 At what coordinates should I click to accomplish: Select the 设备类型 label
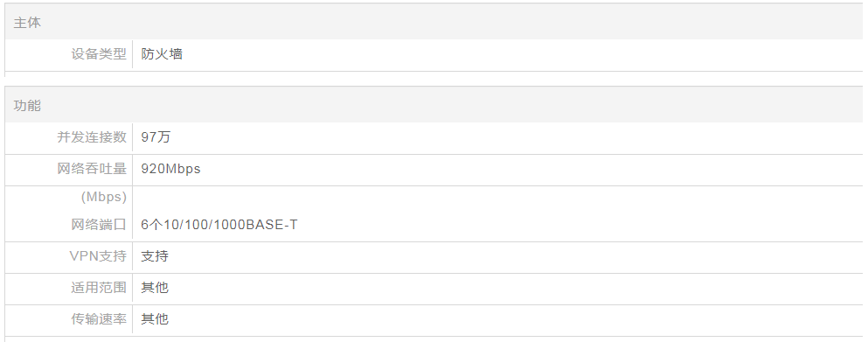tap(99, 54)
